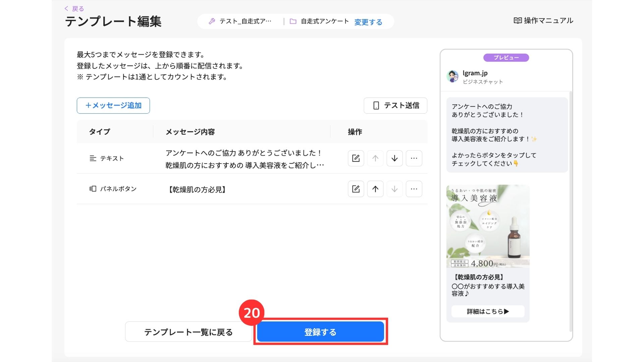This screenshot has height=362, width=644.
Task: Open more options for パネルボタン row
Action: (x=414, y=189)
